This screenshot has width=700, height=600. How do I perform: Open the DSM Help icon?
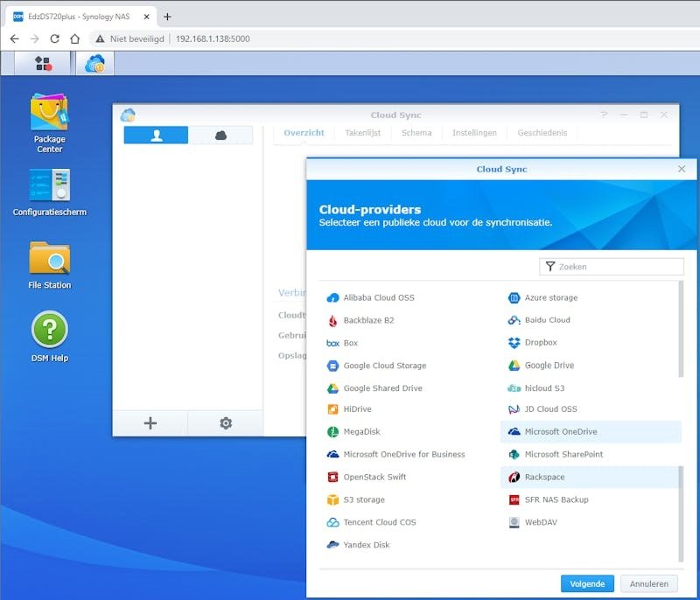pyautogui.click(x=50, y=337)
